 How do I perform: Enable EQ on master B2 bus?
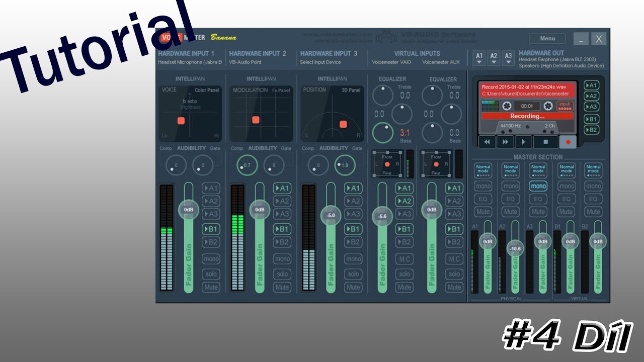click(x=594, y=199)
